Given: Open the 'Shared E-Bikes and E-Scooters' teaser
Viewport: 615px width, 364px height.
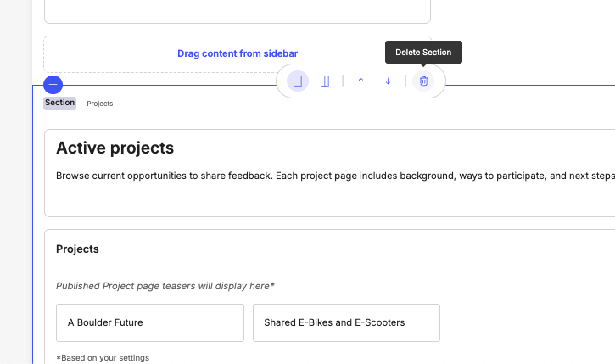Looking at the screenshot, I should (345, 322).
